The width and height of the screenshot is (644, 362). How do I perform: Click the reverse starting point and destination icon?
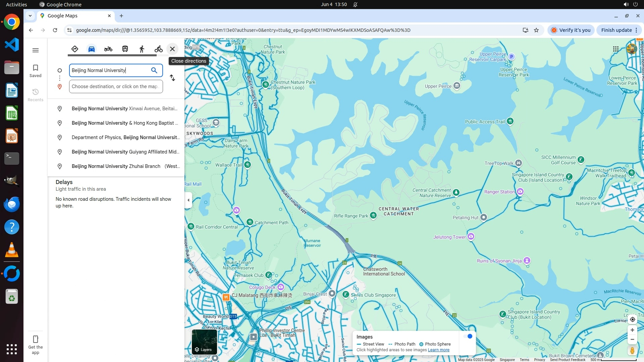172,78
